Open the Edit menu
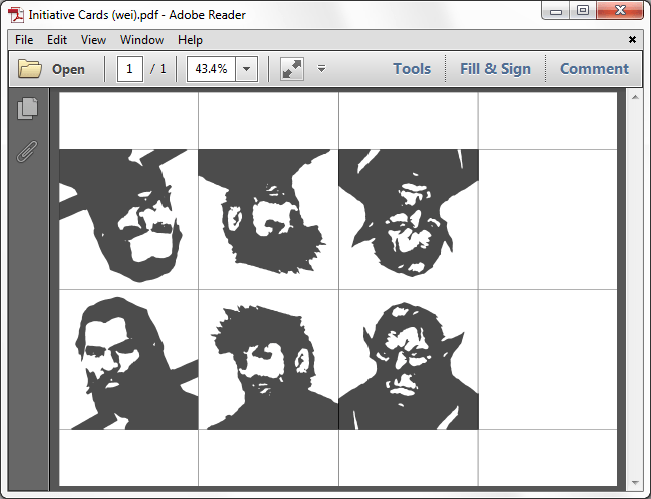The height and width of the screenshot is (499, 651). [57, 40]
